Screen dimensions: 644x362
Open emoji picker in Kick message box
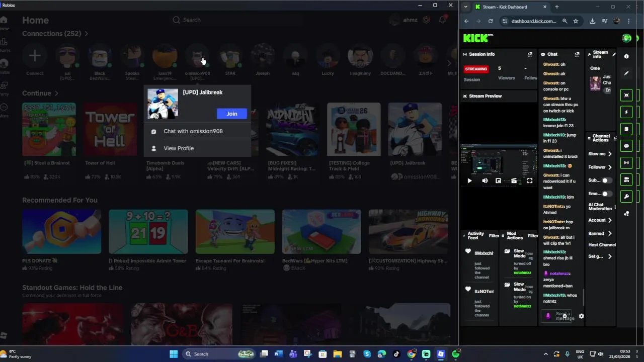pyautogui.click(x=566, y=316)
